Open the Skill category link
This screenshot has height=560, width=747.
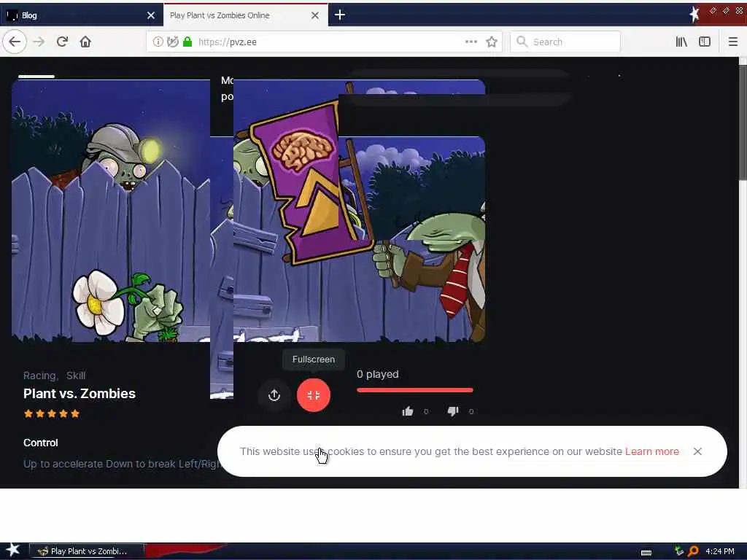[x=76, y=376]
